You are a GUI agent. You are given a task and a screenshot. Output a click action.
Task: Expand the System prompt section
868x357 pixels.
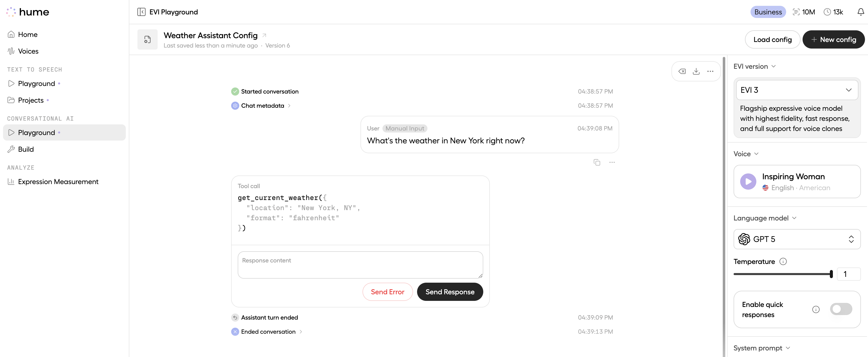pos(762,348)
